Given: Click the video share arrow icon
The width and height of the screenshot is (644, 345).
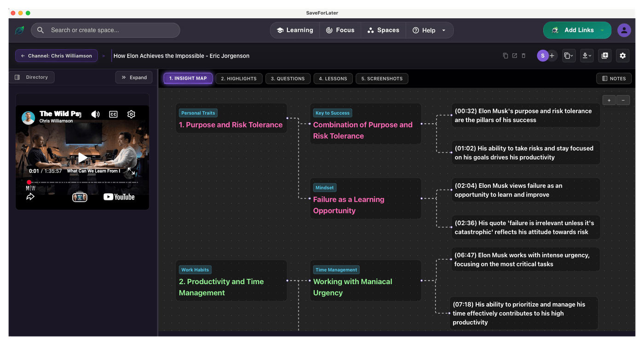Looking at the screenshot, I should [30, 197].
